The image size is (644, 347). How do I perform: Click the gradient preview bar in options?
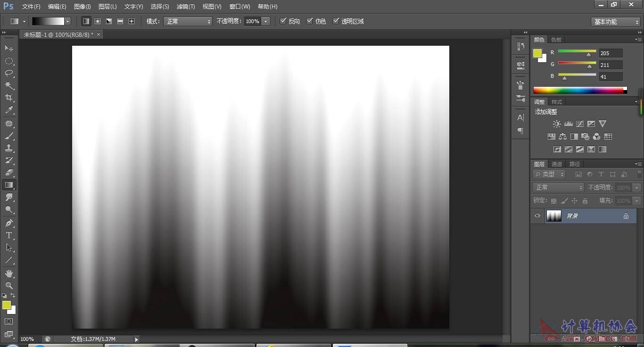48,21
